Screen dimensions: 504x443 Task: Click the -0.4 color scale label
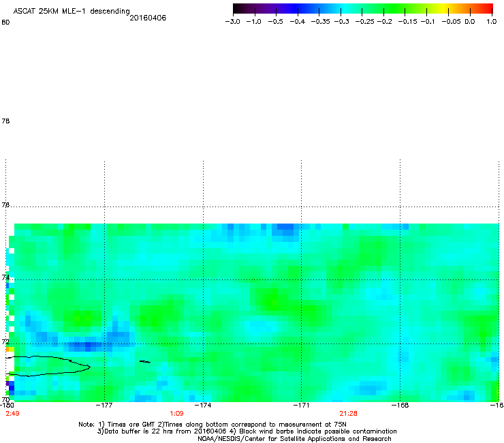pyautogui.click(x=298, y=22)
